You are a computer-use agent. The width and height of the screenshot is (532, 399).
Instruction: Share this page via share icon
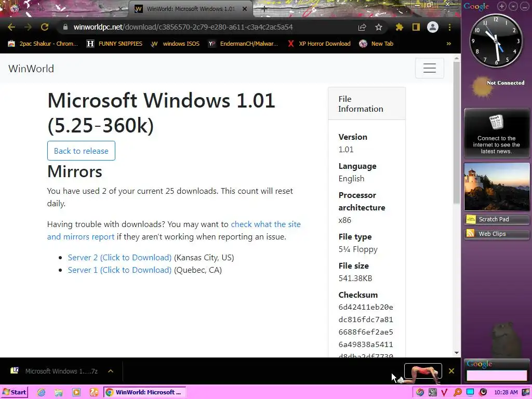[x=362, y=27]
